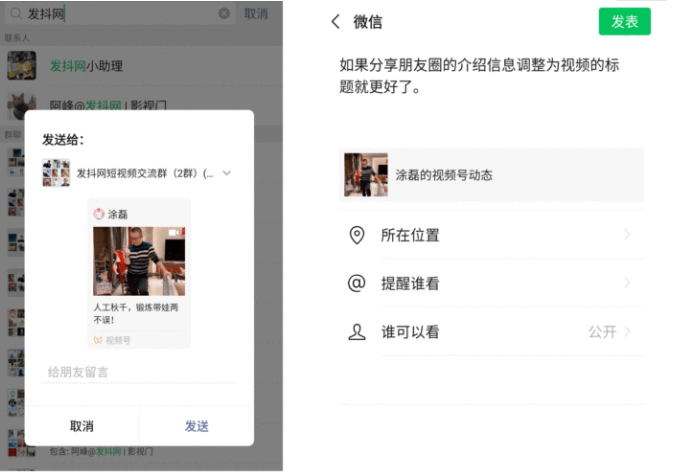The height and width of the screenshot is (475, 673).
Task: Click the 人工秋千 video caption text
Action: [x=136, y=314]
